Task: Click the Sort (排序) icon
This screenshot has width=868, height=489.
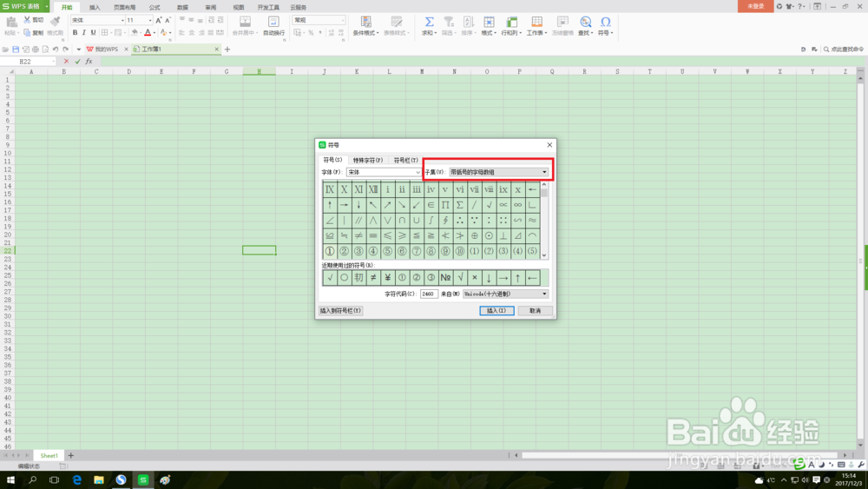Action: click(469, 23)
